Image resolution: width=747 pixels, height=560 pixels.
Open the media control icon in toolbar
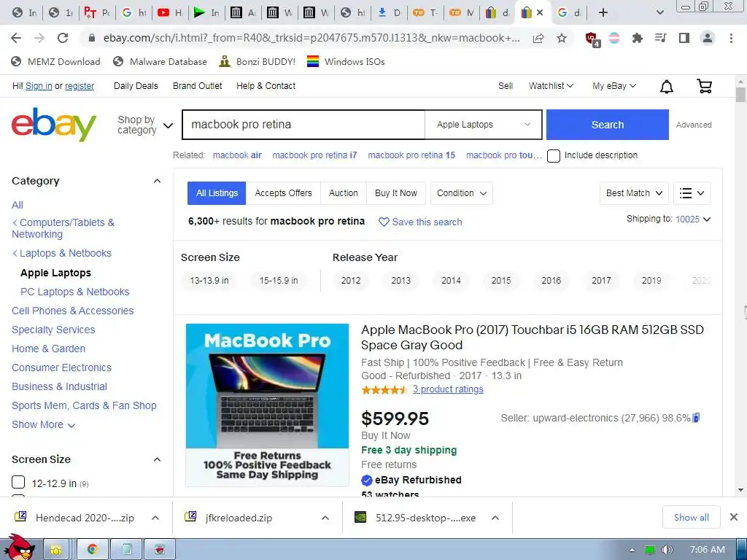pos(660,38)
